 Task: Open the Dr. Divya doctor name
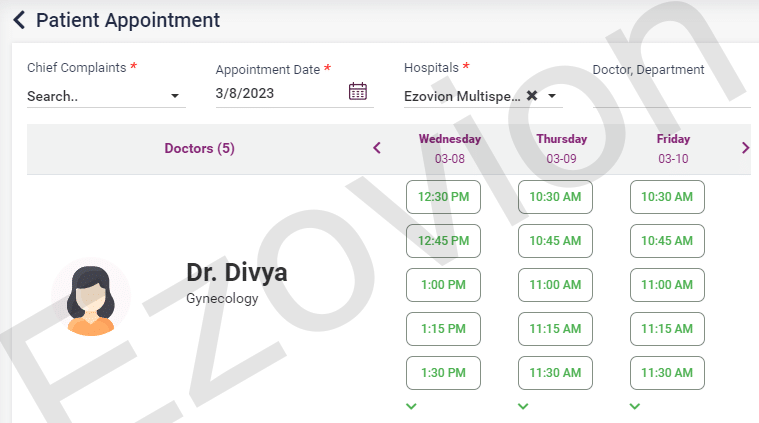236,272
